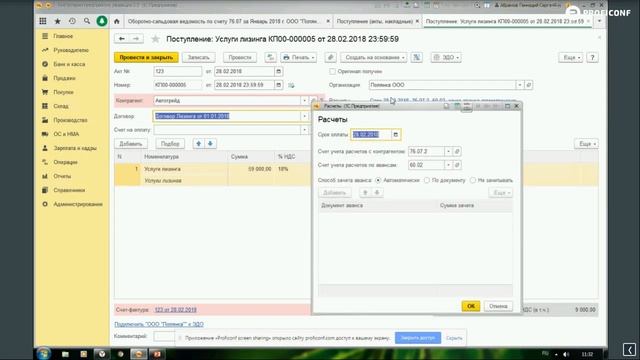
Task: Click the Подключить ООО Полянка к ЭДО link
Action: coord(159,324)
